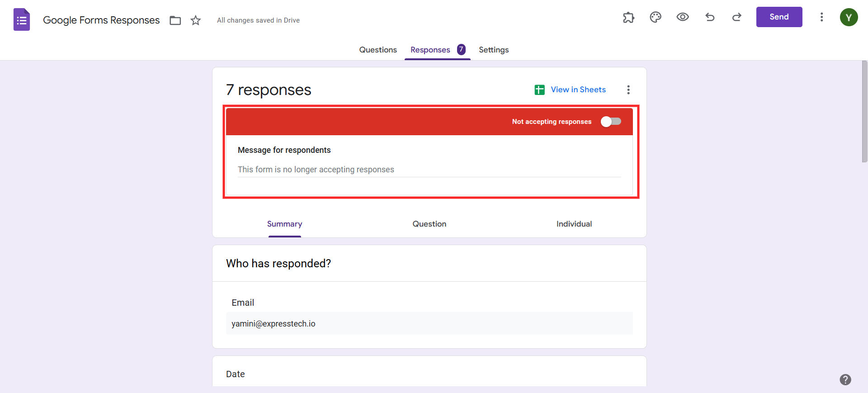Star the form with the star icon

pyautogui.click(x=195, y=20)
